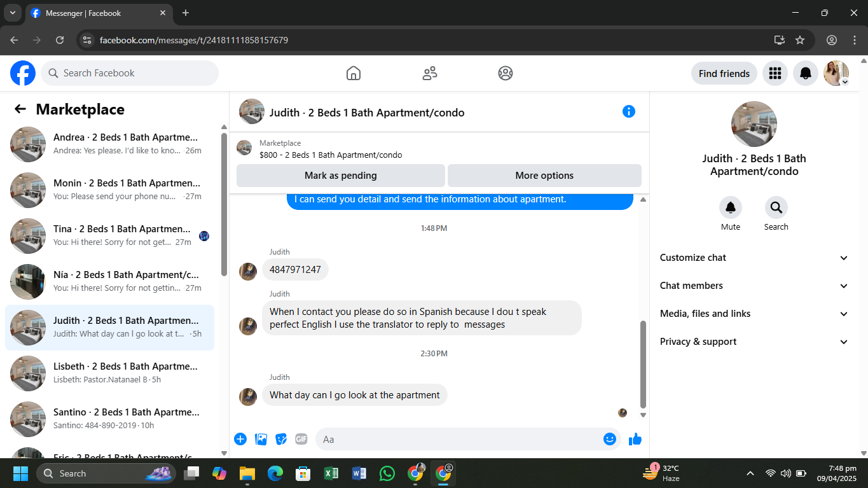This screenshot has height=488, width=868.
Task: Open the weather widget showing 32°C
Action: click(661, 473)
